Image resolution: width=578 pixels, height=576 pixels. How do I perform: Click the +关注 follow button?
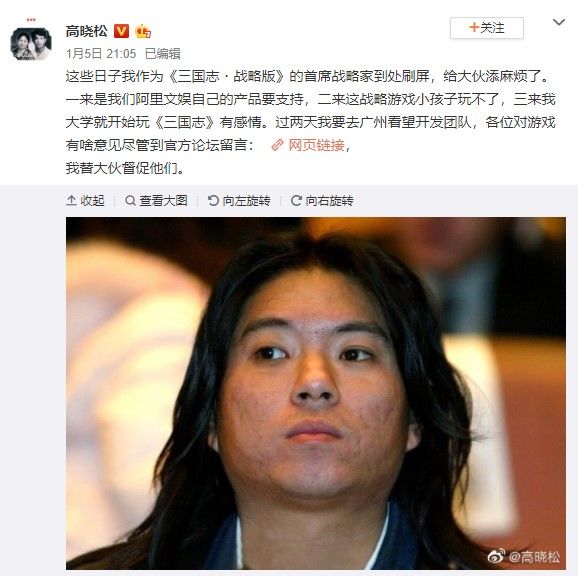(x=487, y=28)
